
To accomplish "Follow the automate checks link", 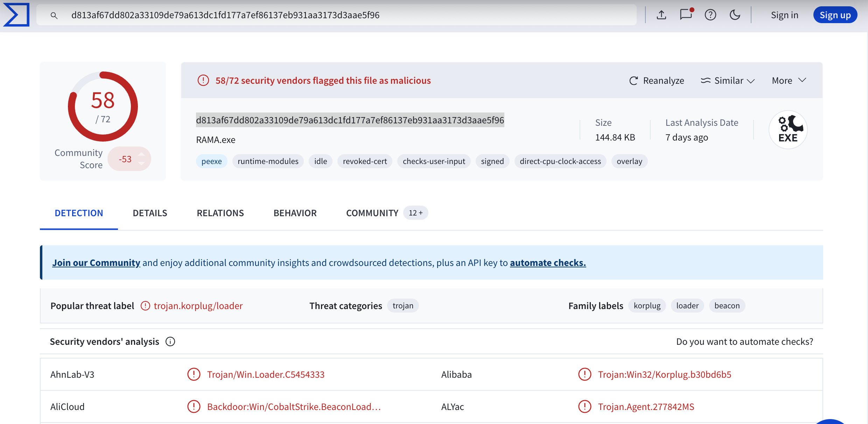I will (x=548, y=262).
